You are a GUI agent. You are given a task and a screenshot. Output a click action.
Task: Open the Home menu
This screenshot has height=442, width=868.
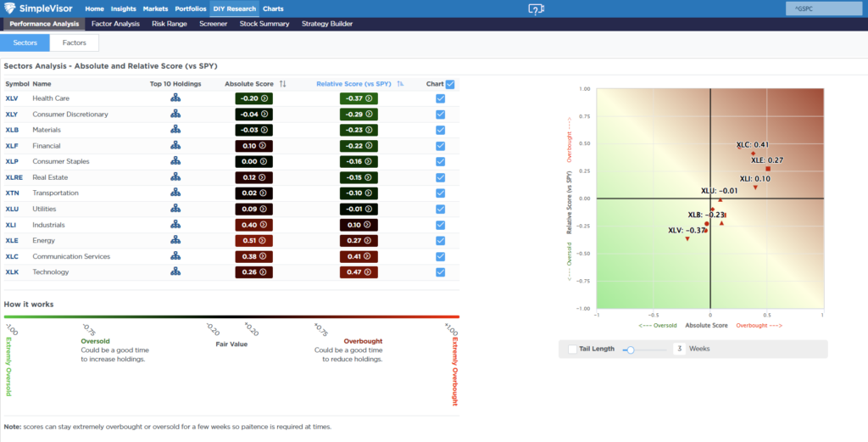point(94,8)
